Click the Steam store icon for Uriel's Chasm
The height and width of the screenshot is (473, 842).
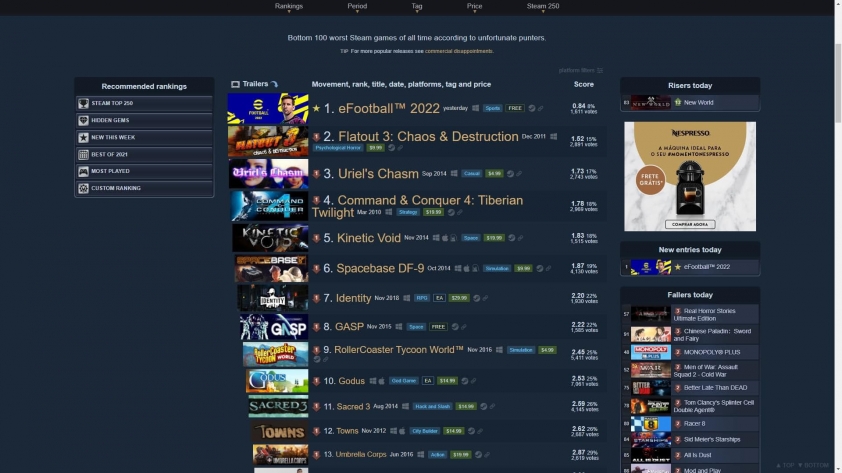click(x=510, y=174)
